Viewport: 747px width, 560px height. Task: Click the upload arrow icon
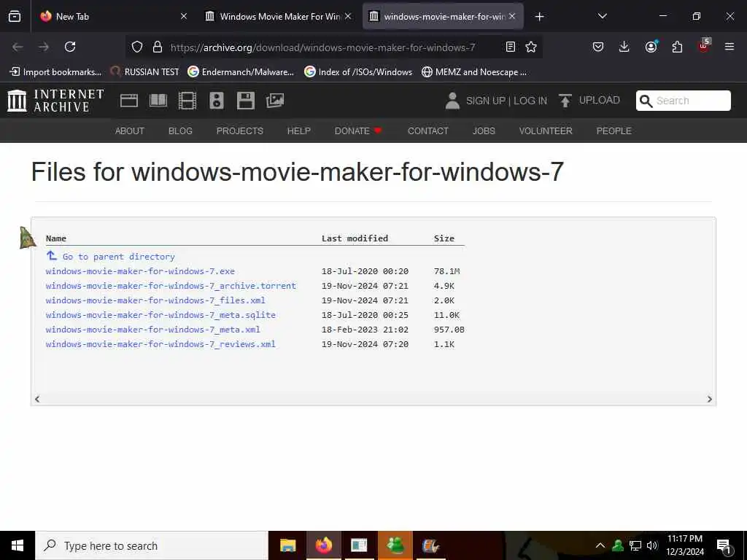(565, 101)
